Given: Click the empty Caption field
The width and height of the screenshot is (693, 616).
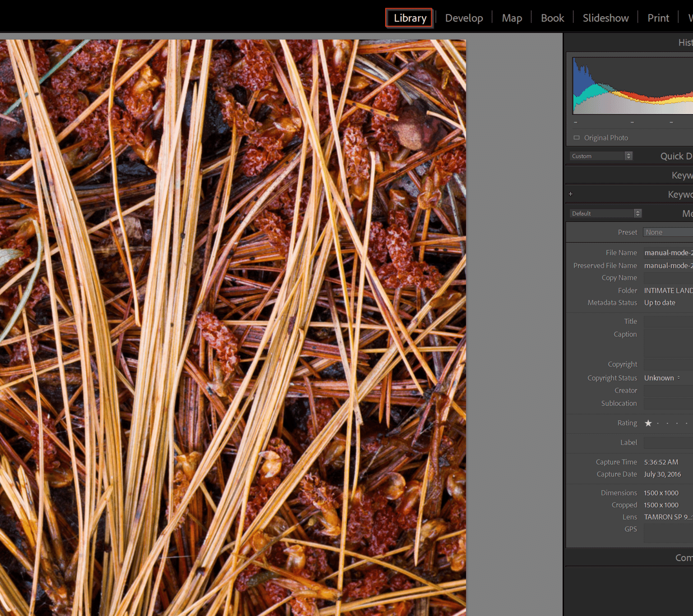Looking at the screenshot, I should click(668, 343).
